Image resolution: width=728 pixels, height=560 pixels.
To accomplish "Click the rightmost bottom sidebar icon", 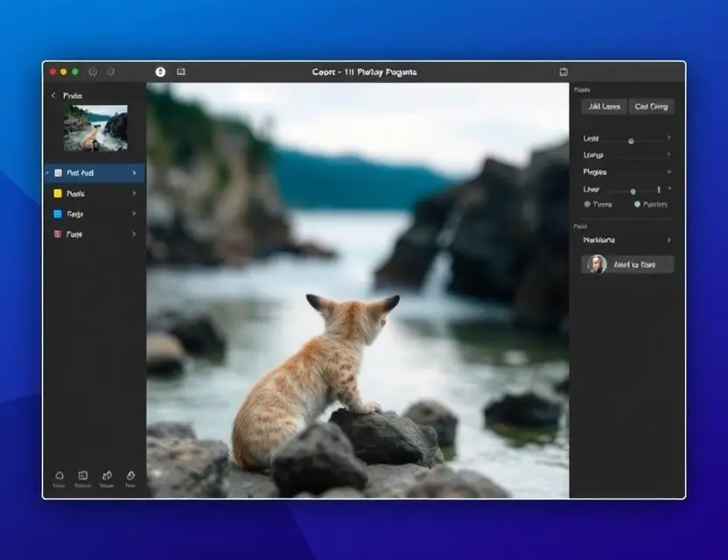I will (x=130, y=475).
